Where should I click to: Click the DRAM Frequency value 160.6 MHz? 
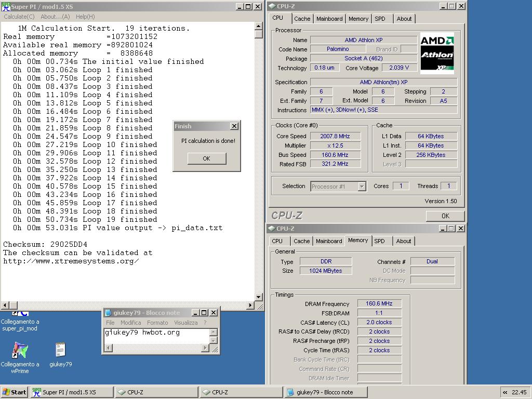coord(379,303)
